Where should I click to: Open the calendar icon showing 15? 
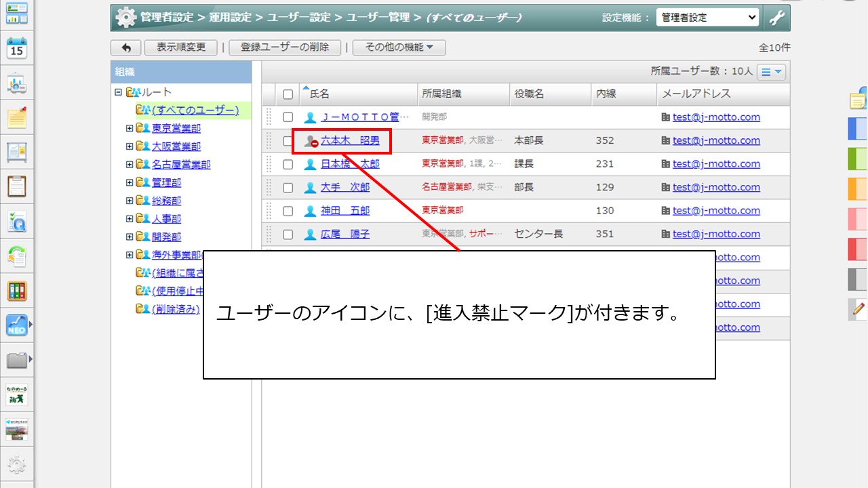pos(16,49)
